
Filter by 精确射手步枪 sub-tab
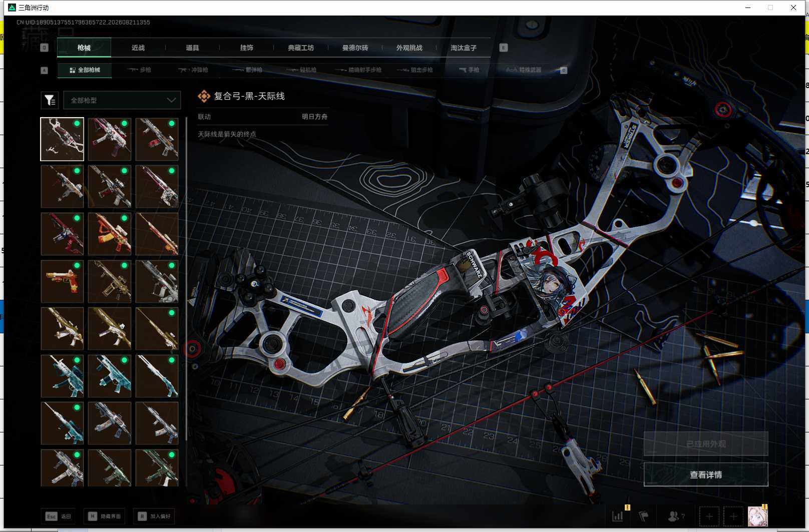pos(358,70)
